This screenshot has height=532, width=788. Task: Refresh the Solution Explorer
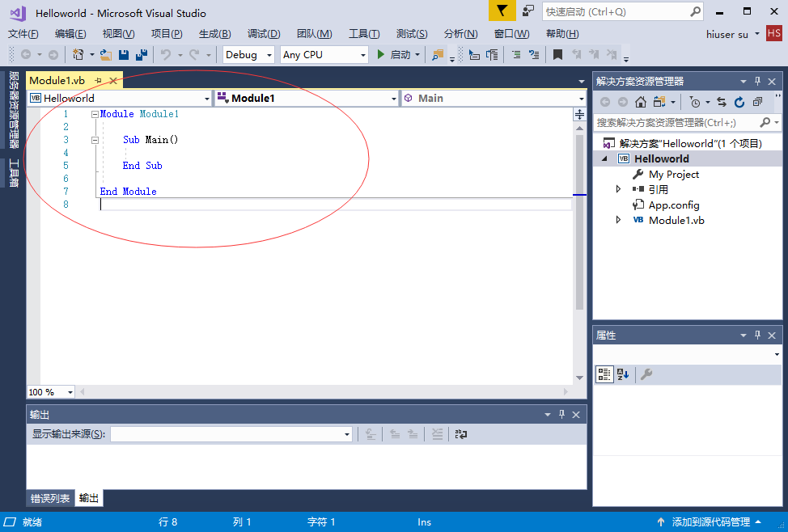pos(739,102)
